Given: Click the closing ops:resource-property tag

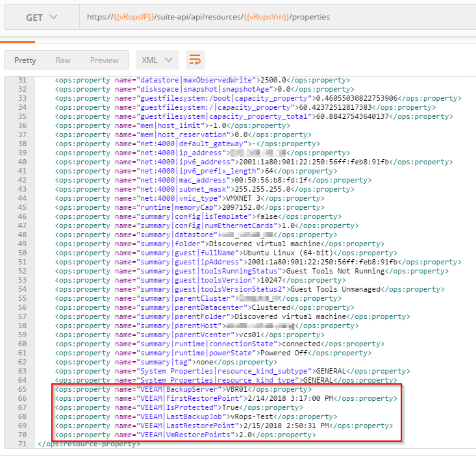Looking at the screenshot, I should click(x=90, y=444).
